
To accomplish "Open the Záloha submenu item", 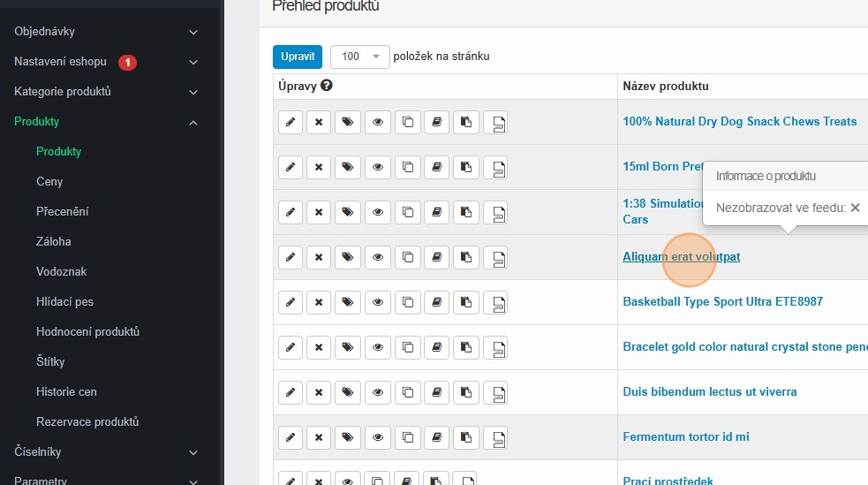I will click(53, 241).
